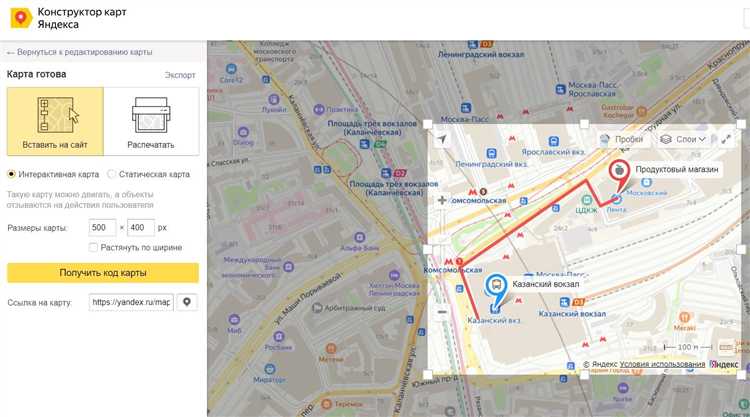Screen dimensions: 750x417
Task: Open the Условия использования link
Action: pos(662,364)
